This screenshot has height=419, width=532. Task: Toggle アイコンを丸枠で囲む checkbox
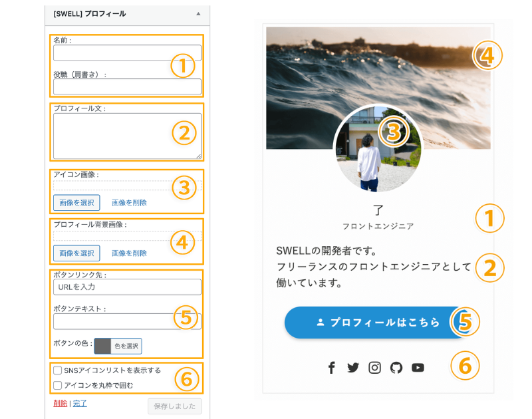pos(58,385)
